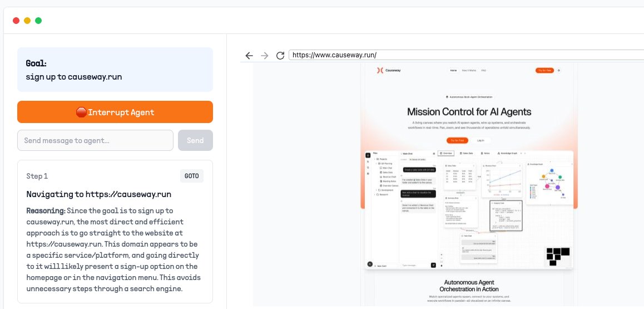
Task: Switch to the Knowledge Graph tab
Action: coord(507,153)
